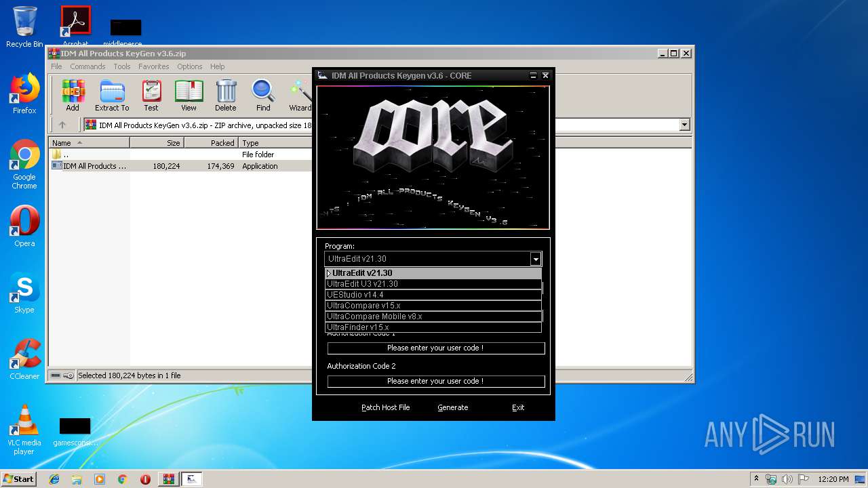Open Recycle Bin desktop icon
The image size is (868, 488).
(24, 27)
